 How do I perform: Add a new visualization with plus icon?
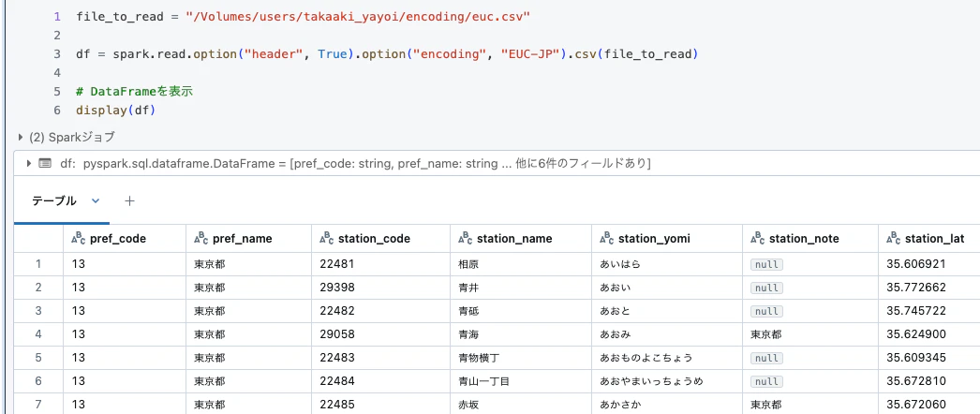tap(129, 201)
